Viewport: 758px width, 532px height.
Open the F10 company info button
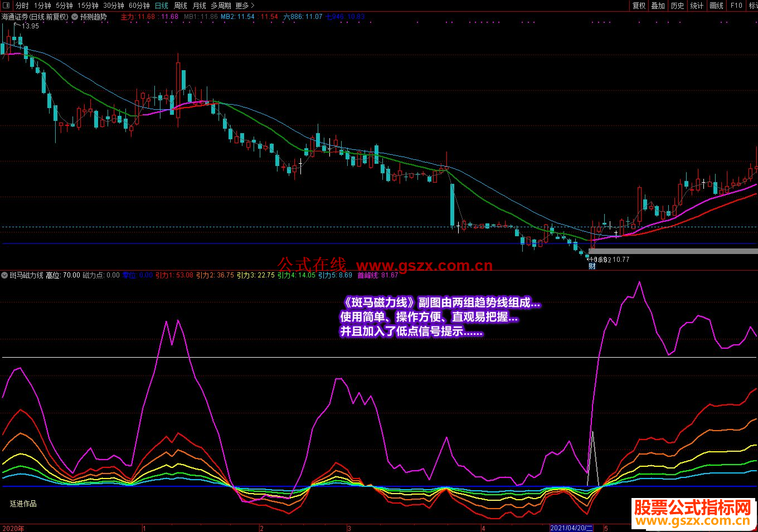tap(736, 6)
